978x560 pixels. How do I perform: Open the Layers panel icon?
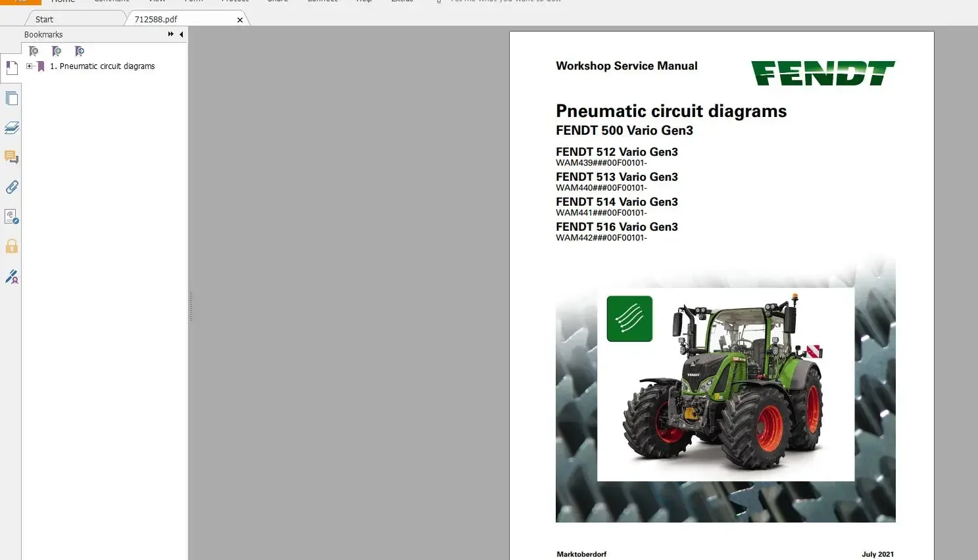(x=11, y=128)
